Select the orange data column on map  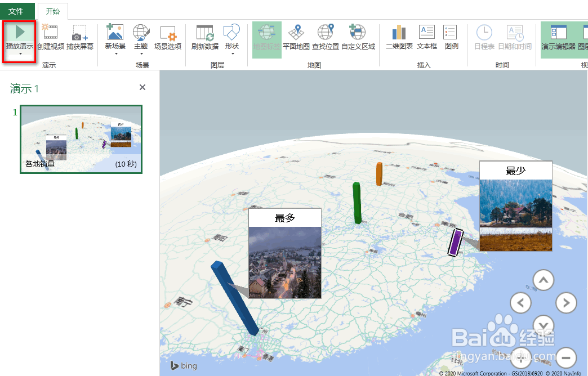coord(379,174)
